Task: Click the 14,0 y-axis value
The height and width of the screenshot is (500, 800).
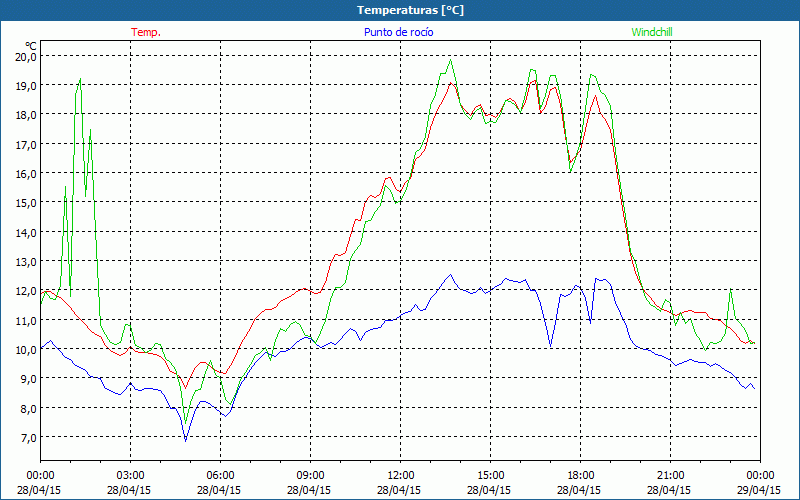Action: [x=26, y=233]
